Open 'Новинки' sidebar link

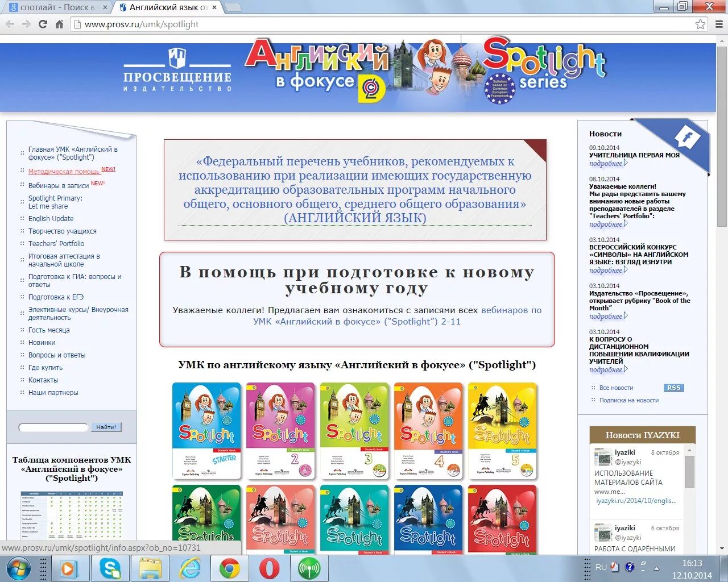tap(42, 343)
